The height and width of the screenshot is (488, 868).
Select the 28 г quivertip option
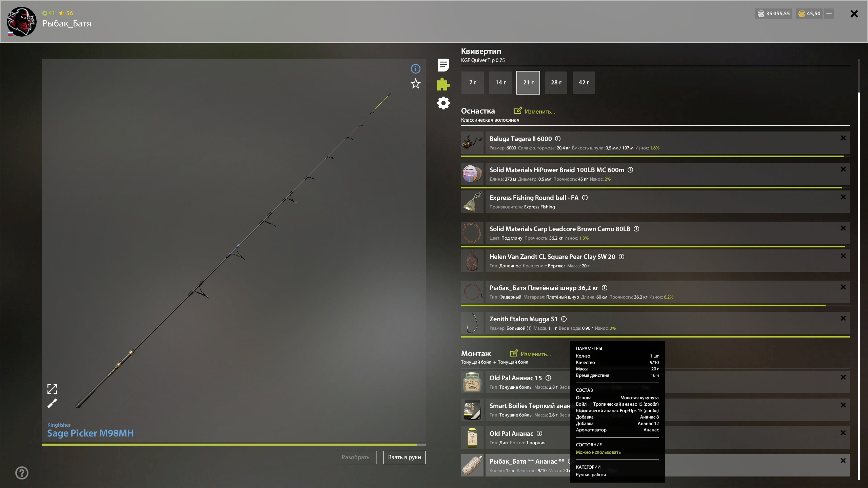tap(556, 83)
